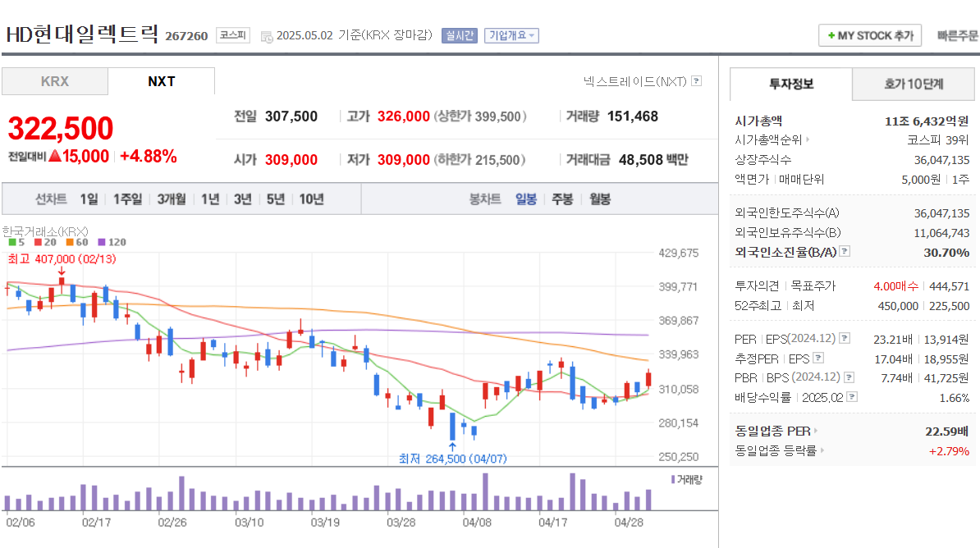Viewport: 980px width, 548px height.
Task: Click the purple 120-day moving average legend swatch
Action: coord(103,241)
